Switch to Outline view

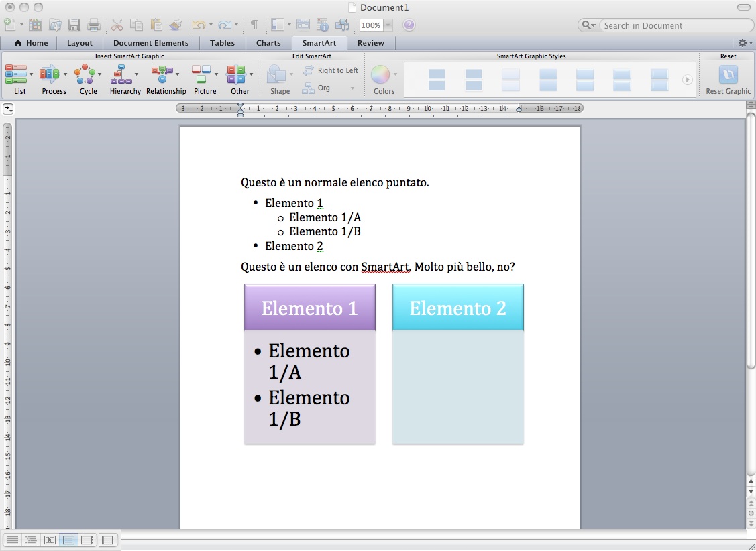click(32, 540)
